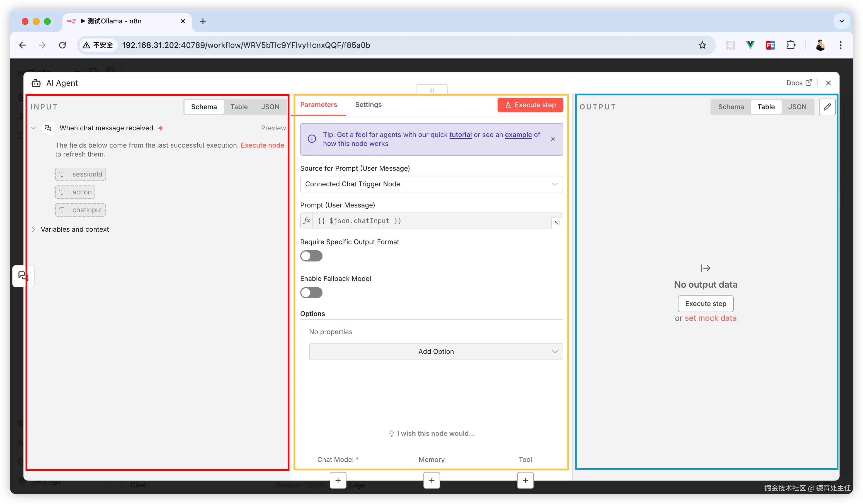This screenshot has height=504, width=863.
Task: Bookmark this page with the star icon
Action: click(x=702, y=45)
